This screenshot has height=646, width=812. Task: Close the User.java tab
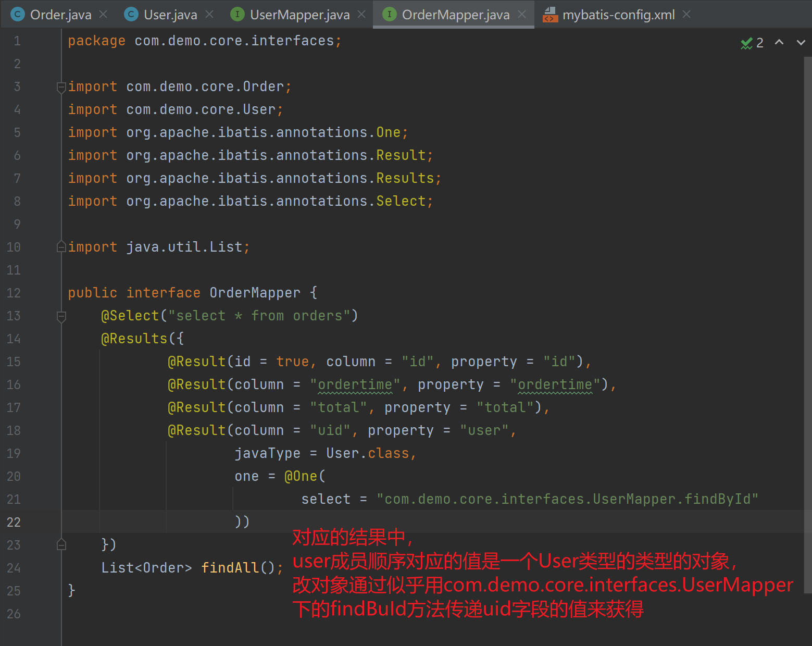(x=209, y=15)
